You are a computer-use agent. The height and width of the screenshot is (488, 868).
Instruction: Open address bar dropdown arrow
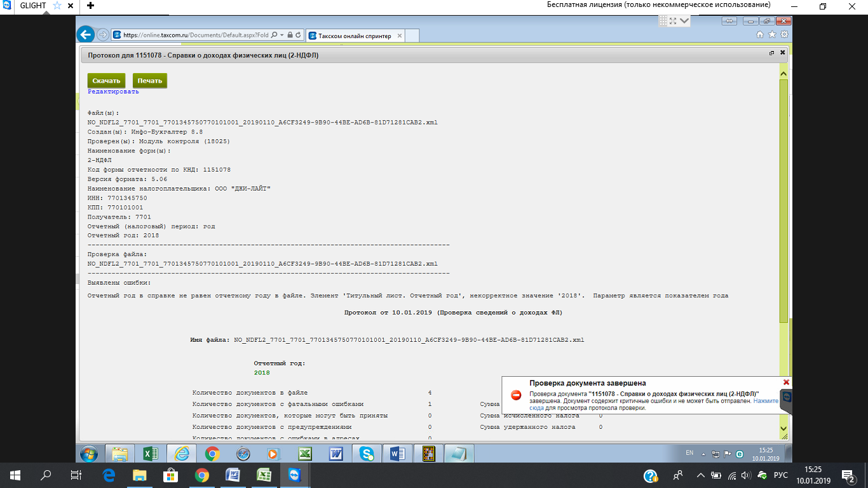point(282,35)
